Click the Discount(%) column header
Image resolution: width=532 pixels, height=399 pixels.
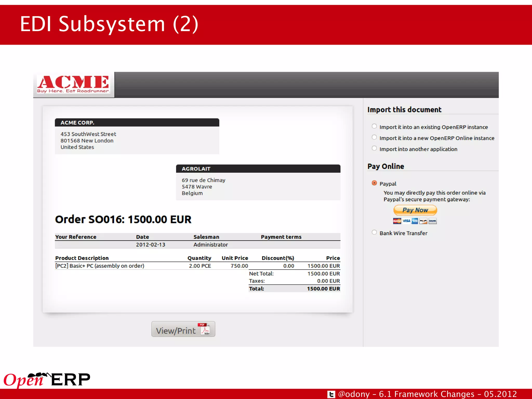pyautogui.click(x=278, y=258)
